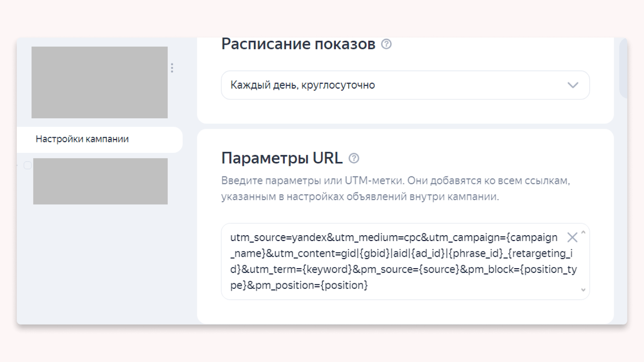
Task: Click the Расписание показов heading
Action: [298, 44]
